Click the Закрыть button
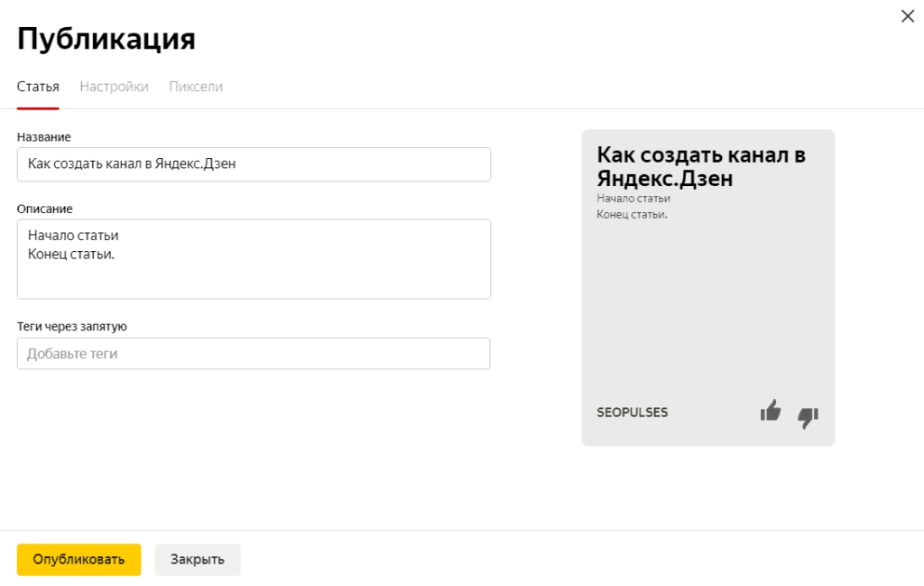Screen dimensions: 924x586 [197, 559]
